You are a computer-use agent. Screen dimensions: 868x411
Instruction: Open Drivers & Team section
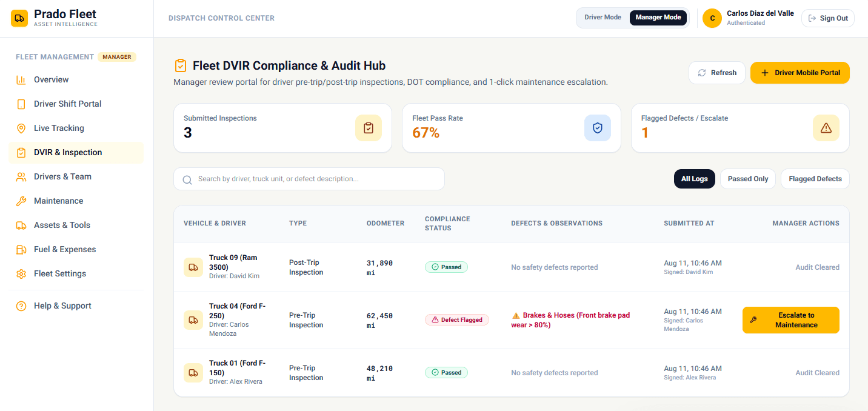pyautogui.click(x=76, y=177)
